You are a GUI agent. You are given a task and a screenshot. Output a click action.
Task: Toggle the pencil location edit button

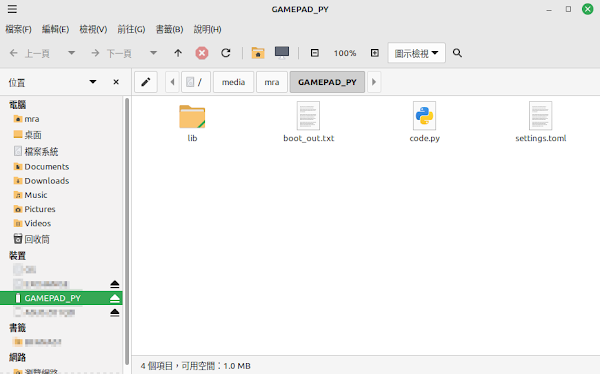click(146, 82)
